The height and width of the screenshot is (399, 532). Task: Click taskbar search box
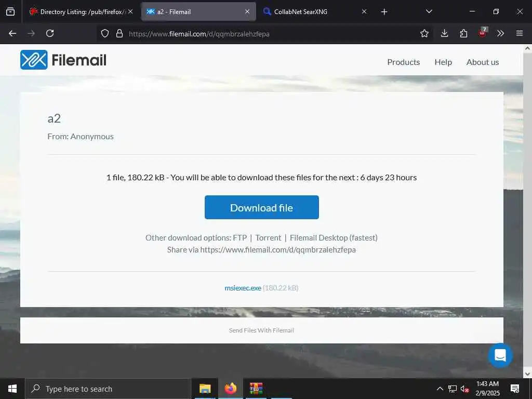(108, 389)
